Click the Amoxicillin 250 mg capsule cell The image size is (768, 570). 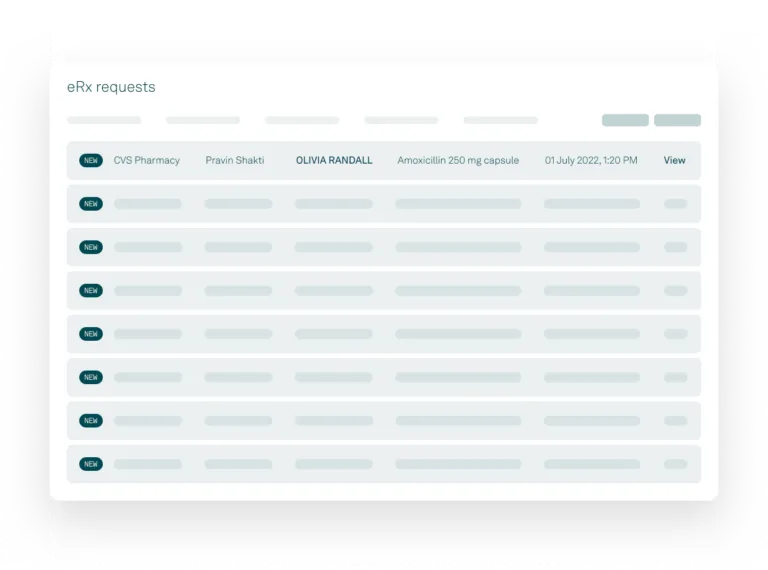[x=458, y=160]
